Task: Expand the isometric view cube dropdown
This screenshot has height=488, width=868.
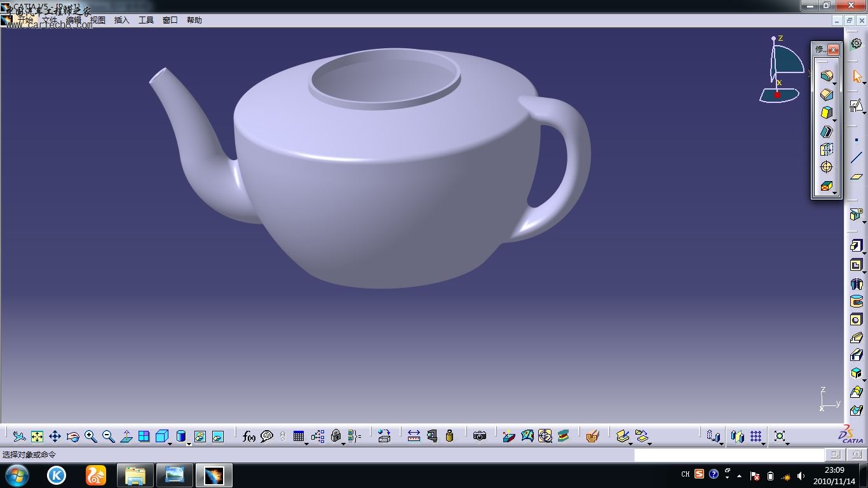Action: tap(171, 443)
